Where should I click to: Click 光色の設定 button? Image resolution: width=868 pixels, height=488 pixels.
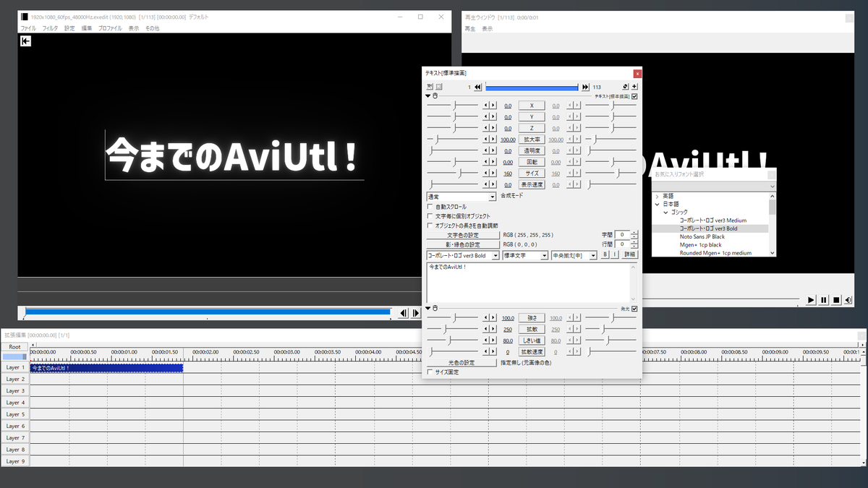point(461,362)
